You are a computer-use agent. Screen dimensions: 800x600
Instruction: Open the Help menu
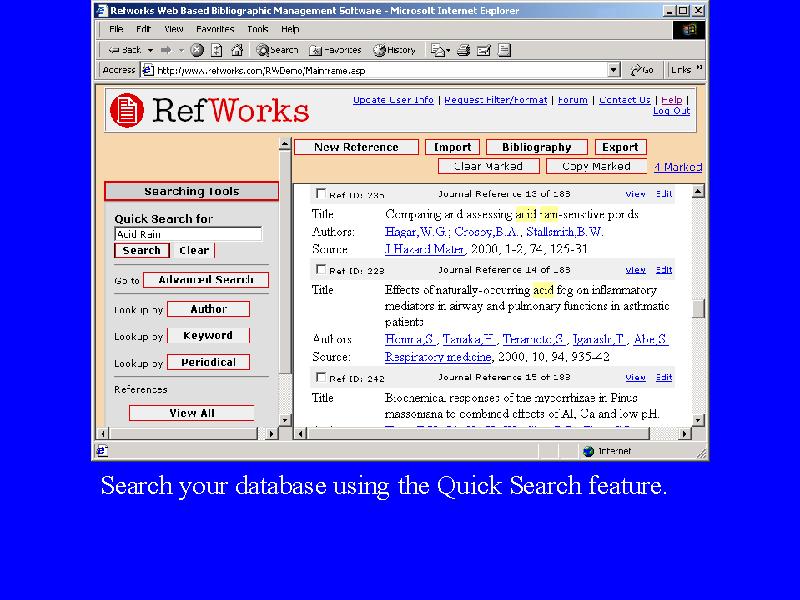(290, 29)
